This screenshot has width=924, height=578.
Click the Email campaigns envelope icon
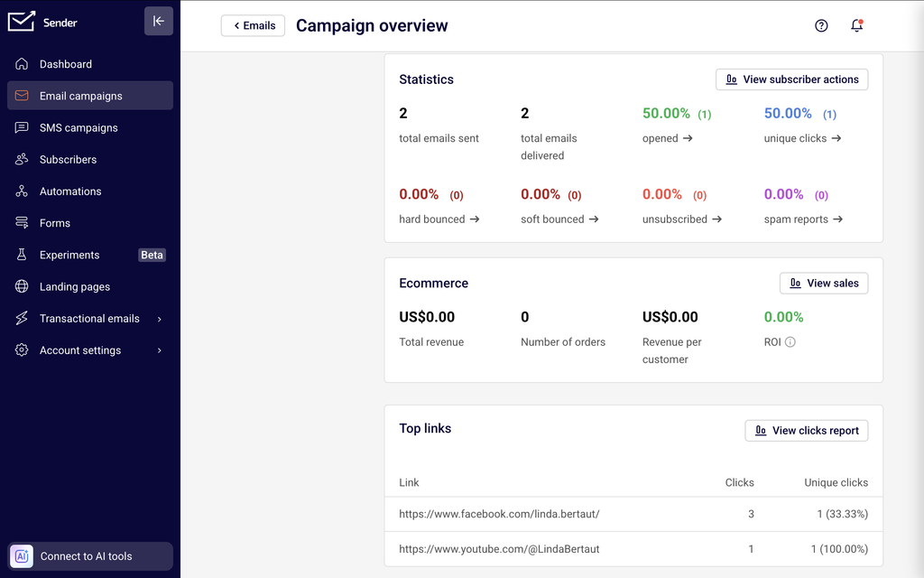(22, 96)
